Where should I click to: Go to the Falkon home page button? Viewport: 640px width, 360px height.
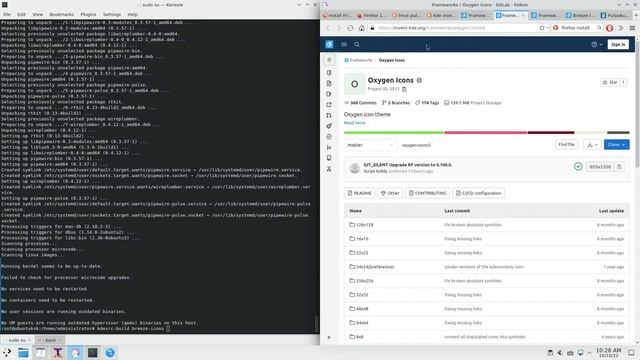click(362, 28)
